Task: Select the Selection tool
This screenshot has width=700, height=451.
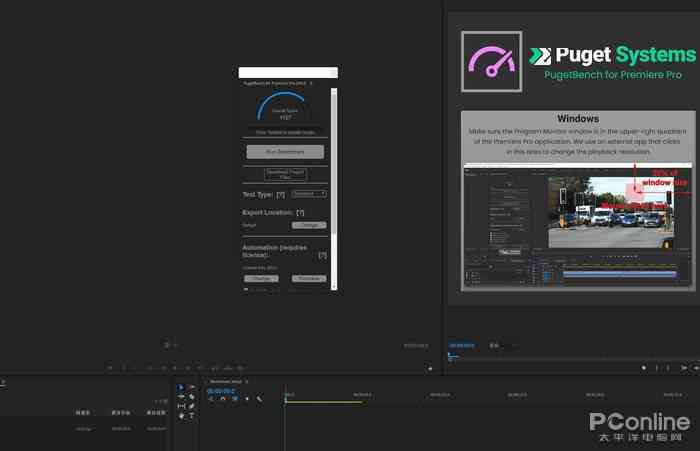Action: [x=181, y=387]
